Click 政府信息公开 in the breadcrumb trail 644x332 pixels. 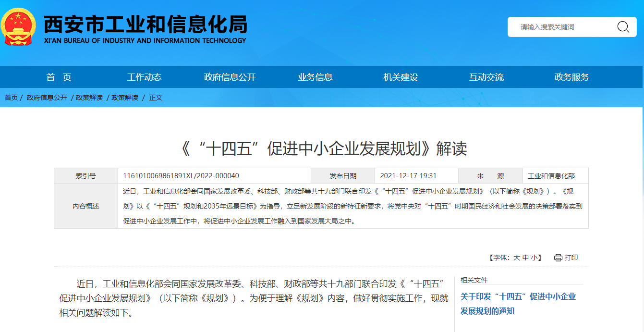[47, 98]
